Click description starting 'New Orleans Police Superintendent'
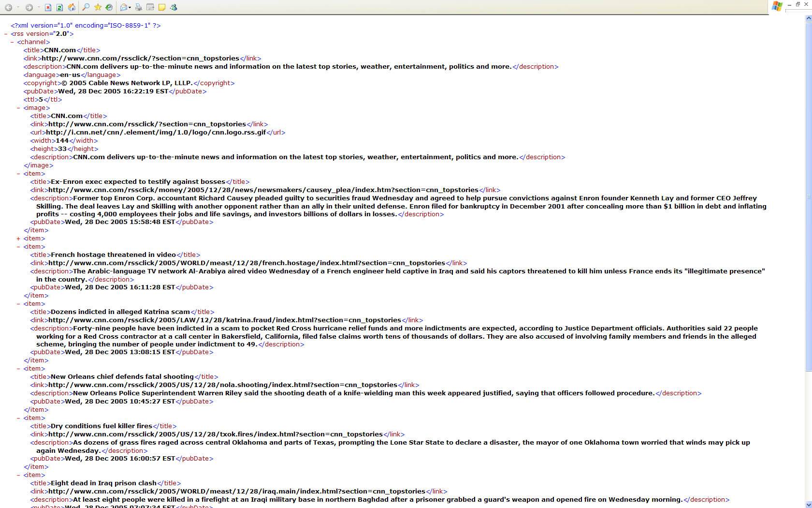This screenshot has width=812, height=508. pos(364,393)
